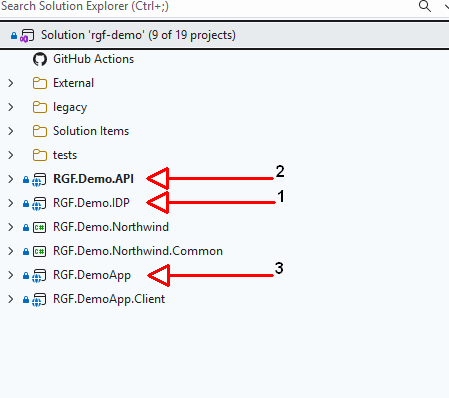Viewport: 449px width, 398px height.
Task: Click the tests folder icon
Action: tap(40, 155)
